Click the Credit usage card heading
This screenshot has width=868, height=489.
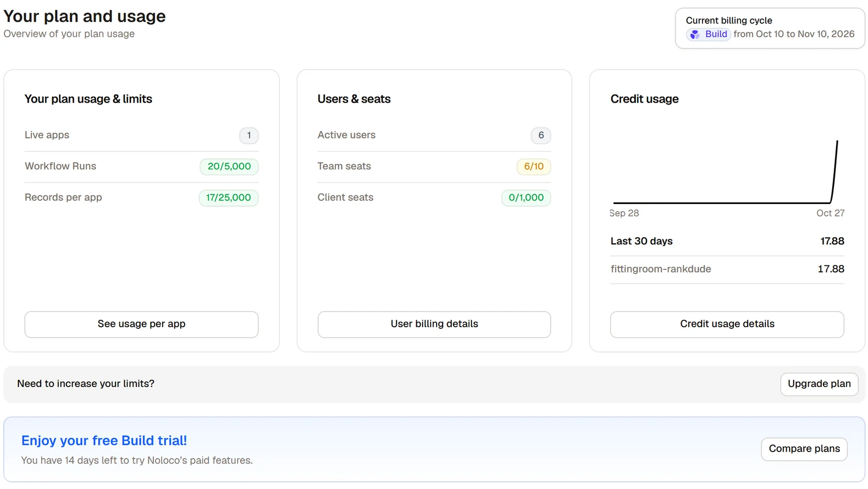pyautogui.click(x=644, y=99)
